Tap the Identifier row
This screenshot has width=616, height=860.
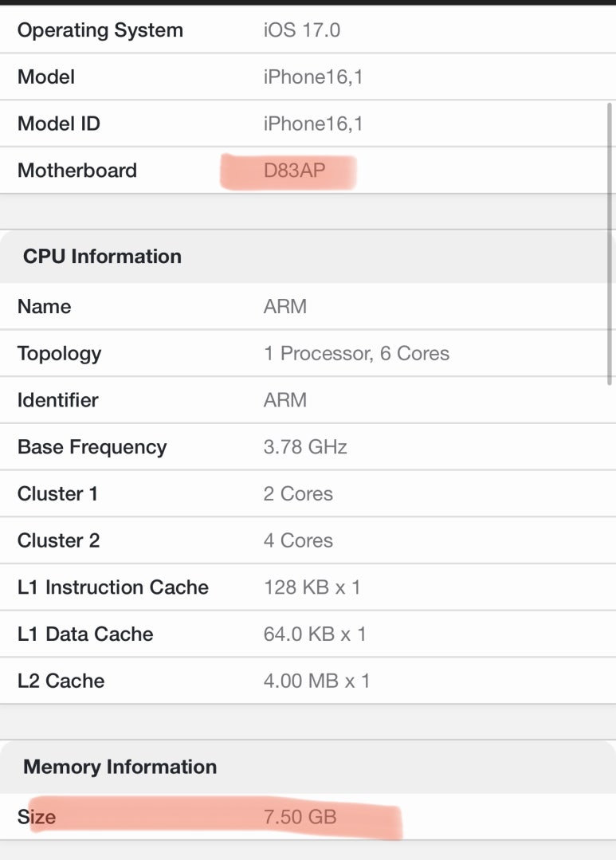(x=308, y=400)
